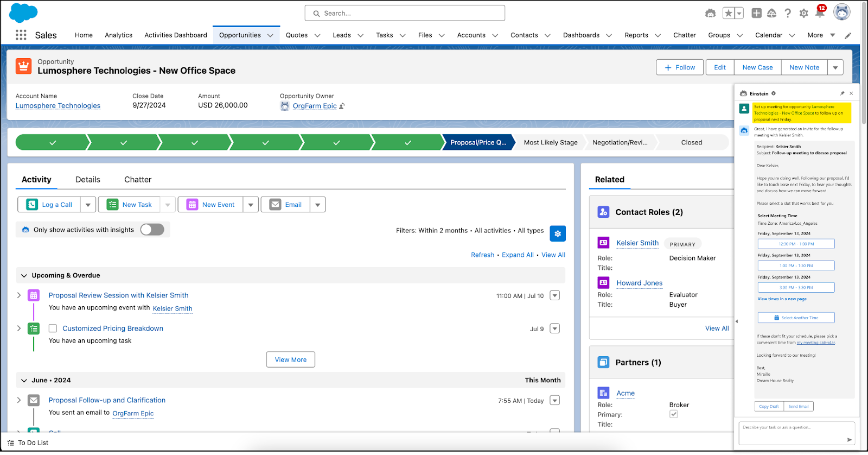Select the Closed stage in path

[691, 142]
